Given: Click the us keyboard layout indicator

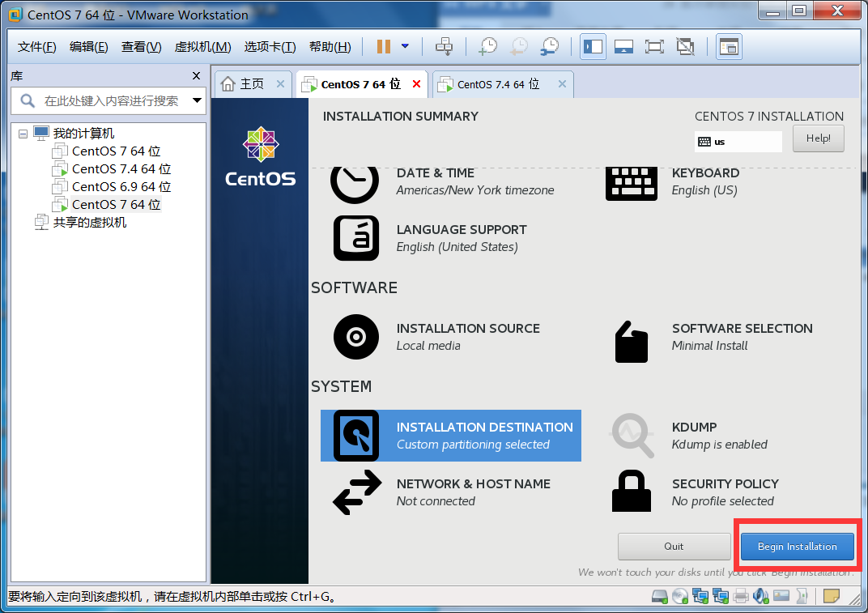Looking at the screenshot, I should 738,141.
